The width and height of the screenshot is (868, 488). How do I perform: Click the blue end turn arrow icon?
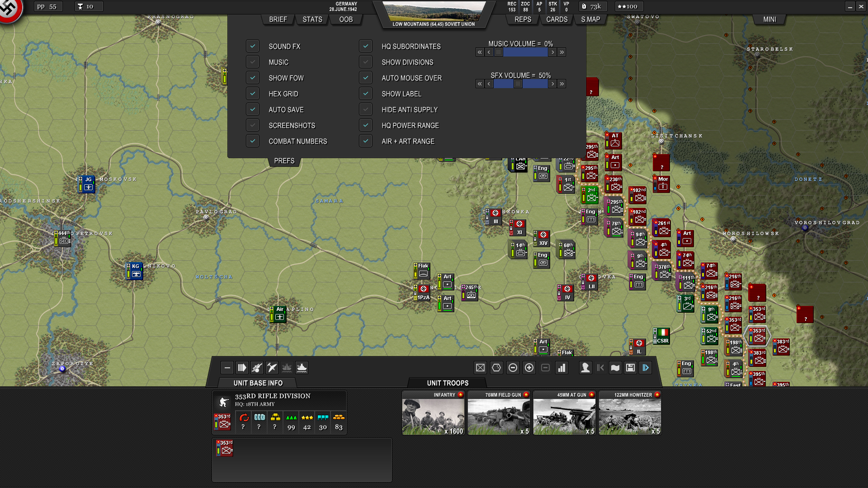tap(646, 368)
